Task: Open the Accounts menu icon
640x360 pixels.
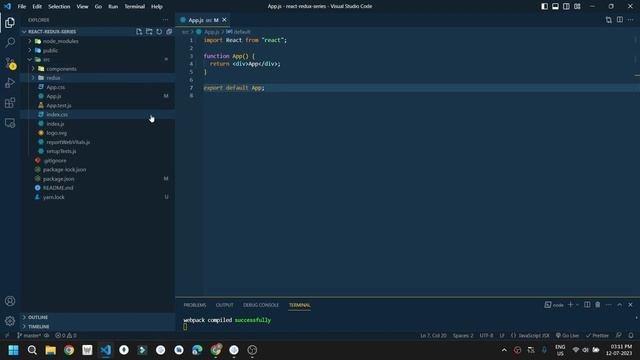Action: pyautogui.click(x=10, y=301)
